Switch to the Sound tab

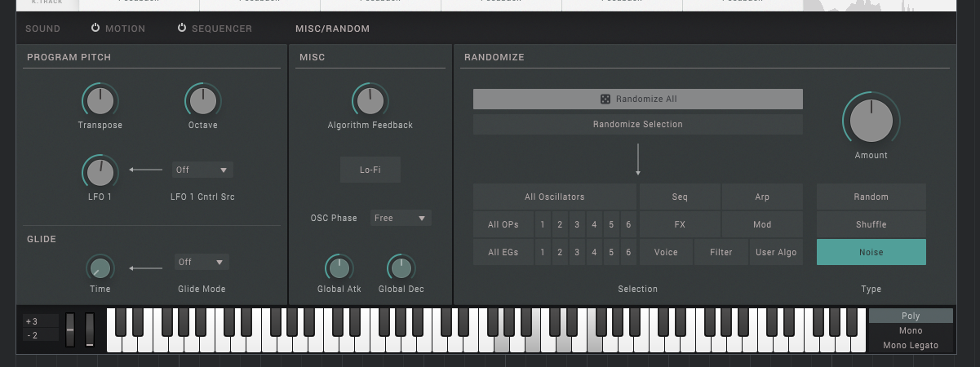point(42,29)
